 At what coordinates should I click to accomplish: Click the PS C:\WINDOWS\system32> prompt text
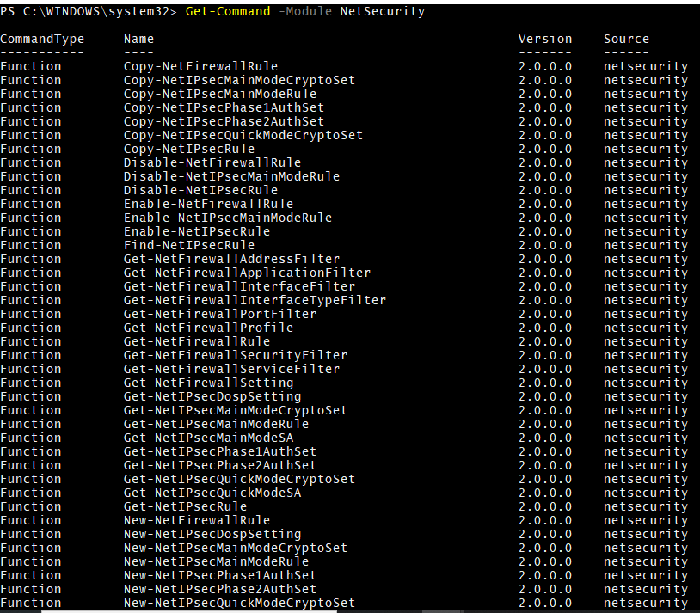point(89,12)
